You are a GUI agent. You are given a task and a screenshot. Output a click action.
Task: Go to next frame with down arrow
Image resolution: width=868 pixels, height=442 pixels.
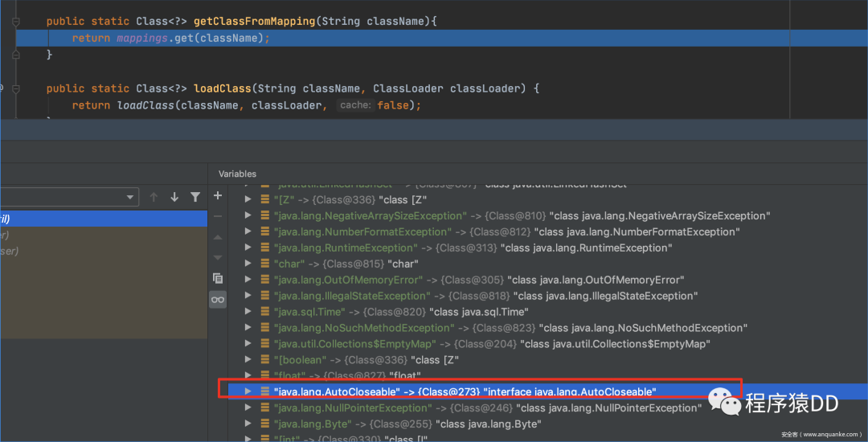coord(174,197)
